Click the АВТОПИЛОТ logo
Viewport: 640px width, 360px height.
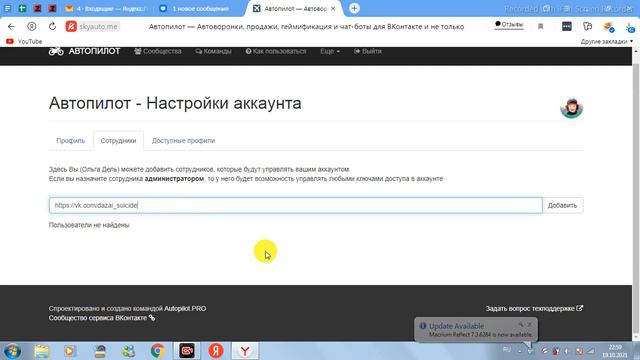[84, 51]
